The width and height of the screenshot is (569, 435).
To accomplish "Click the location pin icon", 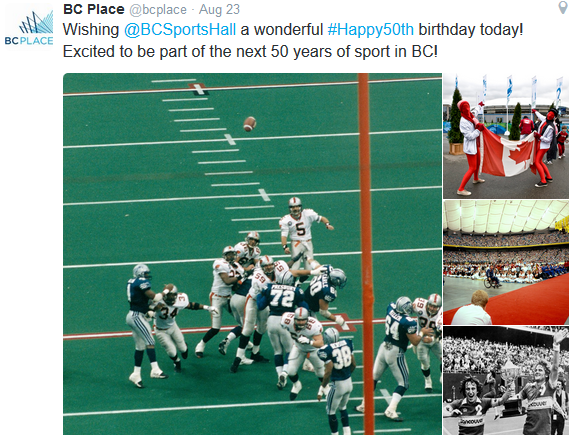I will 563,7.
